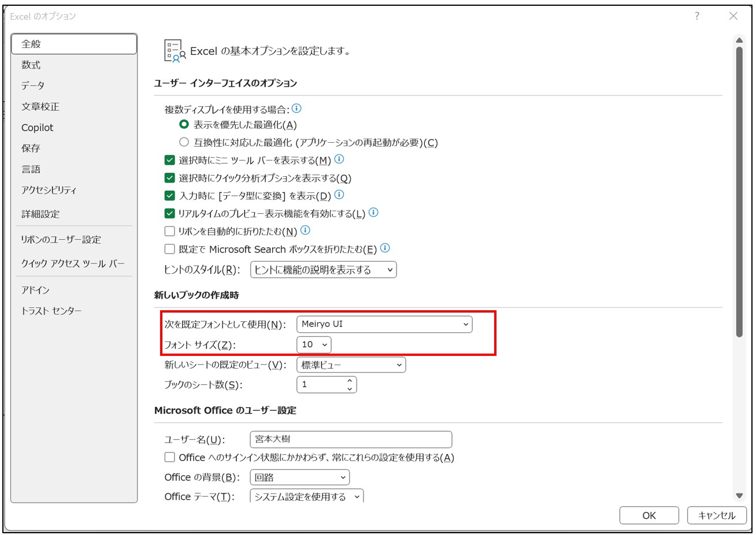Open the データ category
Viewport: 756px width, 535px height.
(x=74, y=86)
